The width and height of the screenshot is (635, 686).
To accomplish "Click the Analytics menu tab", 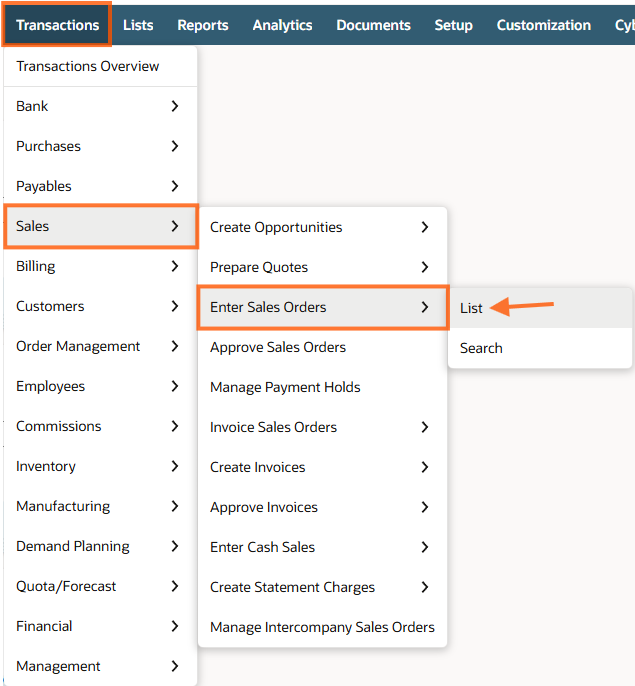I will 282,25.
